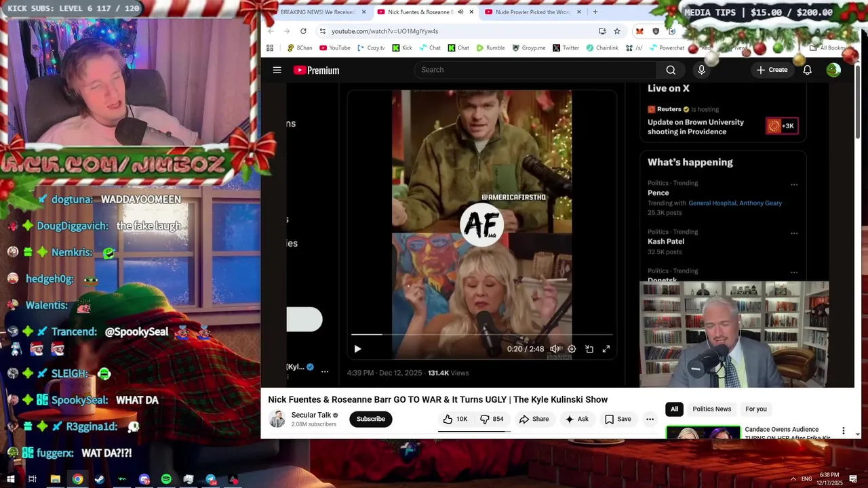The height and width of the screenshot is (488, 868).
Task: Open the MetaMask fox extension
Action: tap(639, 31)
